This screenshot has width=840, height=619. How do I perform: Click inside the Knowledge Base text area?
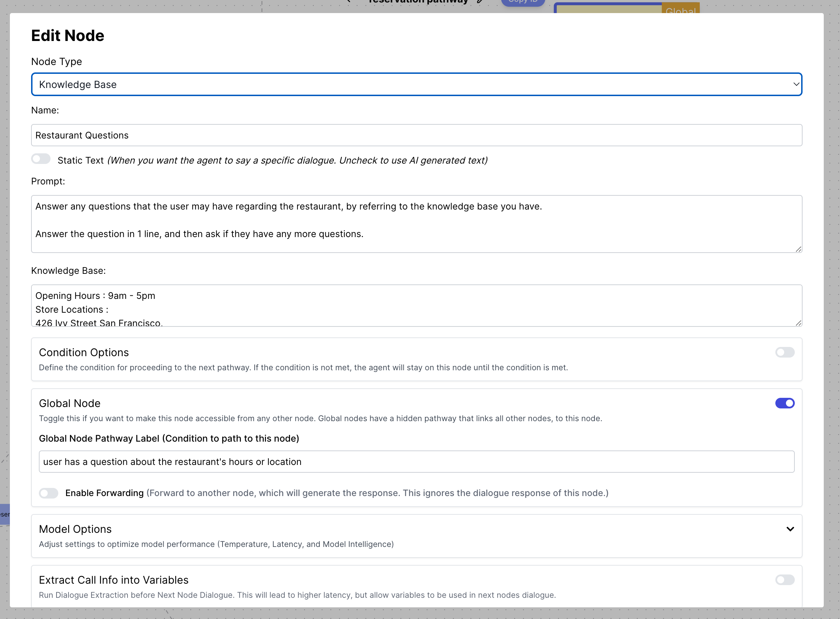[416, 305]
